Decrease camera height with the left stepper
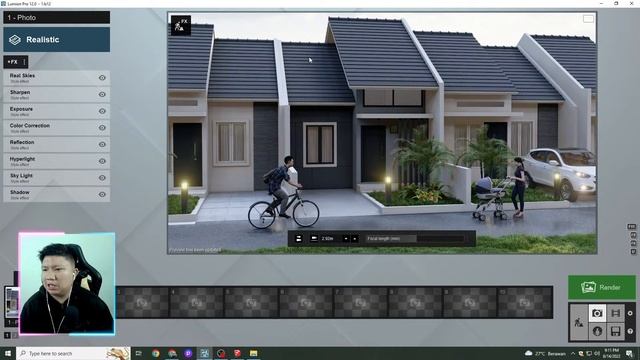 346,238
